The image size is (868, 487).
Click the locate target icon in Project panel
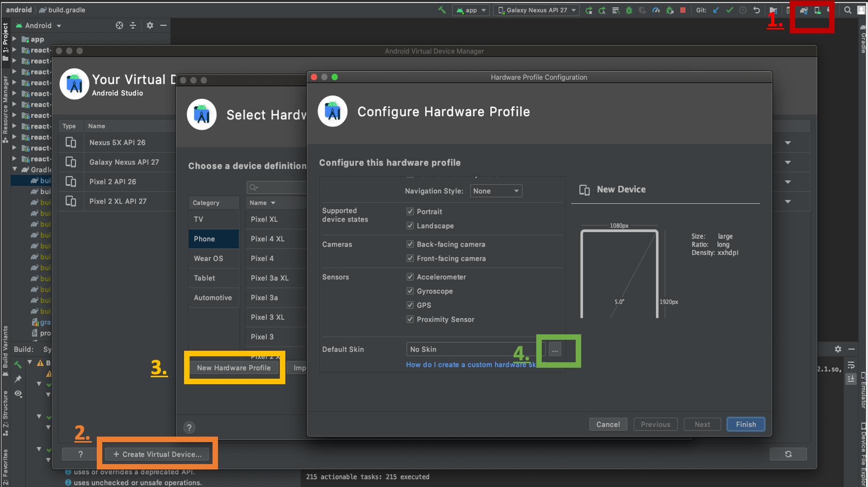coord(119,25)
